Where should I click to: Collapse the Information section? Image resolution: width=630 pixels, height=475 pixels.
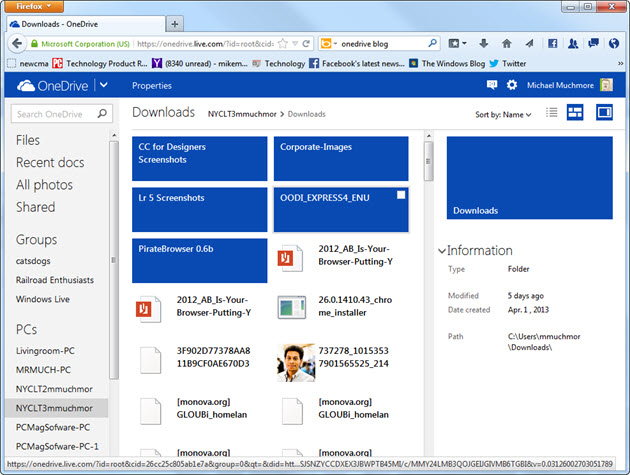[x=442, y=251]
